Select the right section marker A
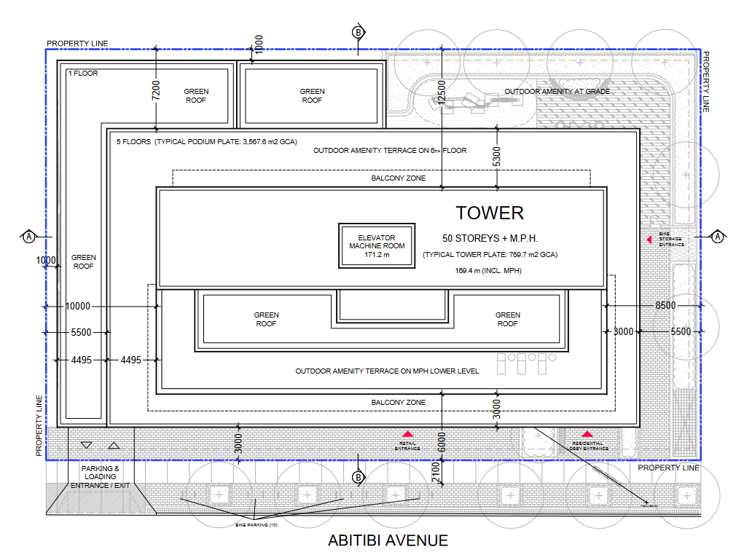 click(x=717, y=237)
